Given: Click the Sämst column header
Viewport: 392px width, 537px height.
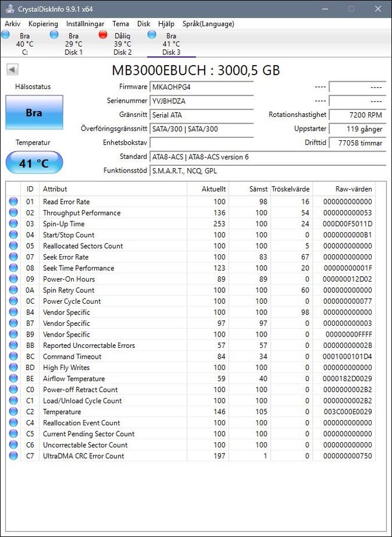Looking at the screenshot, I should coord(249,189).
